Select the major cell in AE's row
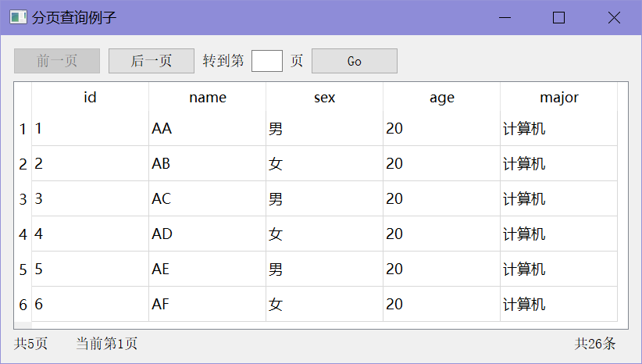Screen dimensions: 642x364 [x=559, y=269]
